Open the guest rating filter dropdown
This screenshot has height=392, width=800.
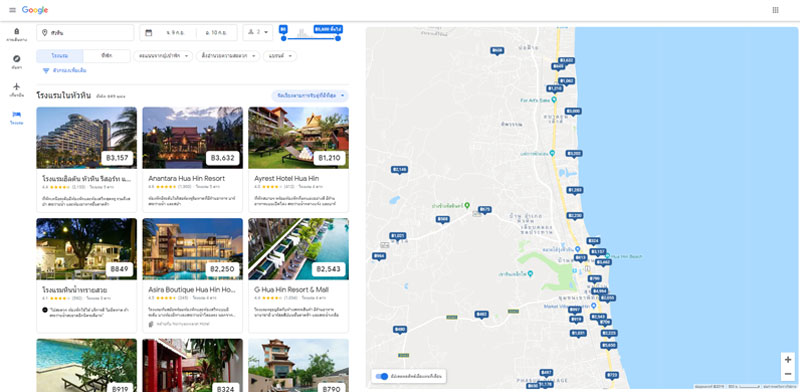163,56
